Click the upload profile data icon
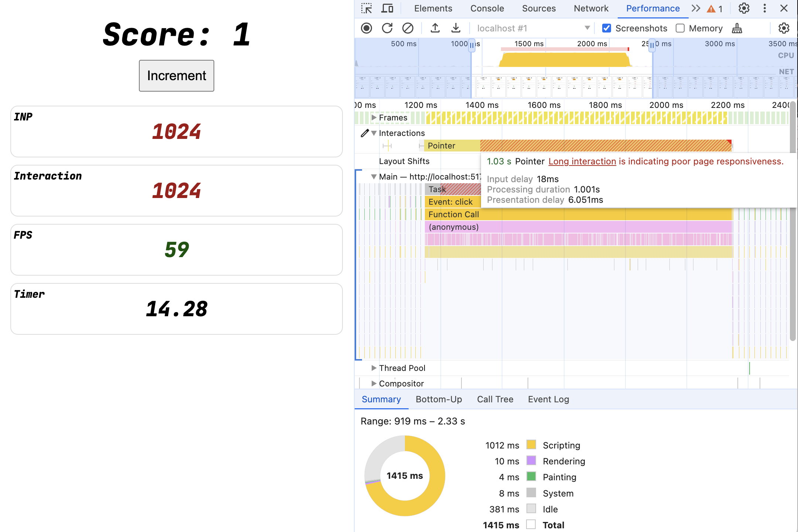Viewport: 798px width, 532px height. coord(434,28)
